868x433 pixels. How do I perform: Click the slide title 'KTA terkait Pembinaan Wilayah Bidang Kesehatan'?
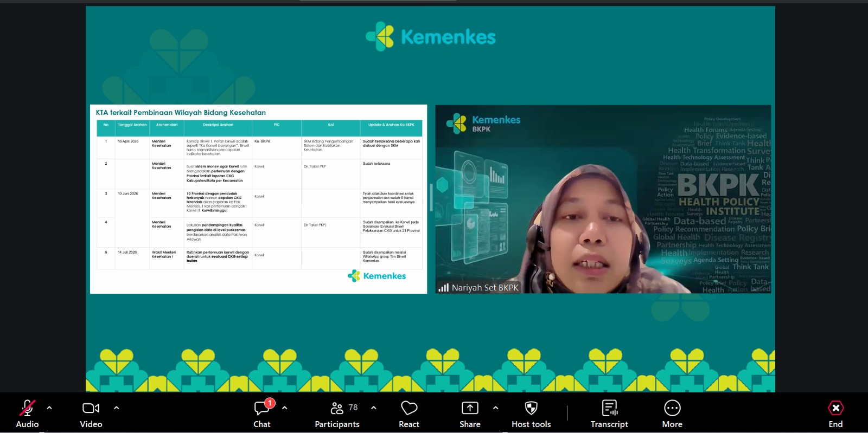(181, 113)
